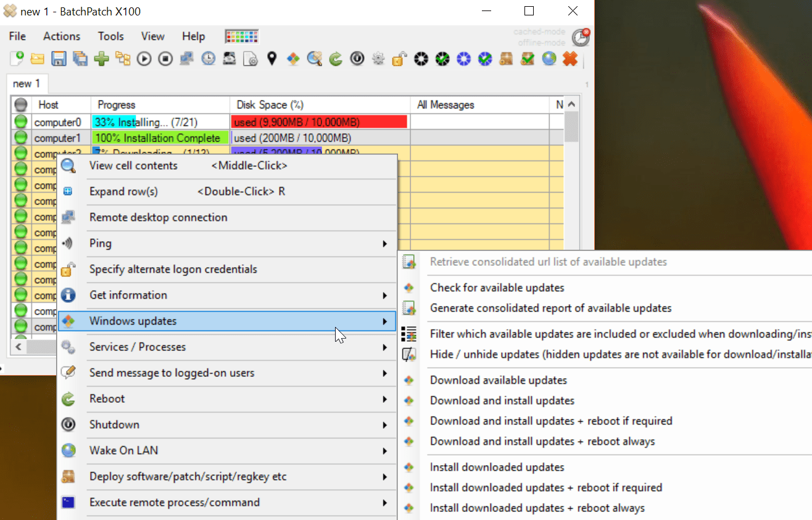812x520 pixels.
Task: Click the map pin toolbar icon
Action: pyautogui.click(x=271, y=59)
